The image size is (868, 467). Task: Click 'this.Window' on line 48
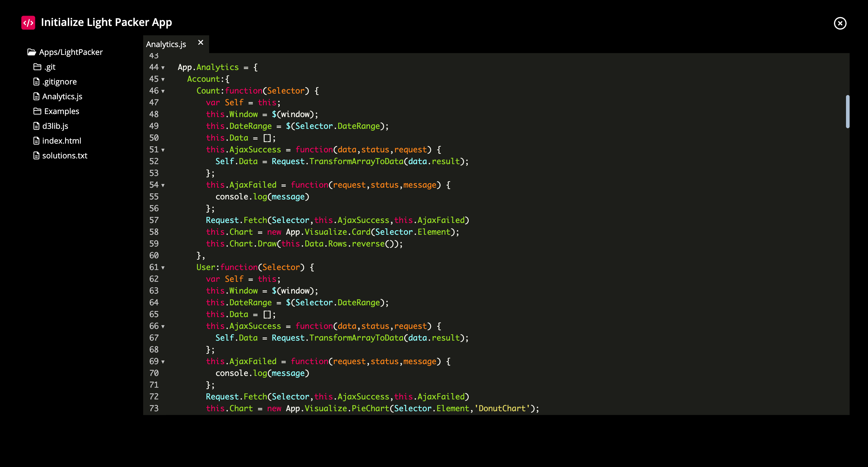[232, 114]
